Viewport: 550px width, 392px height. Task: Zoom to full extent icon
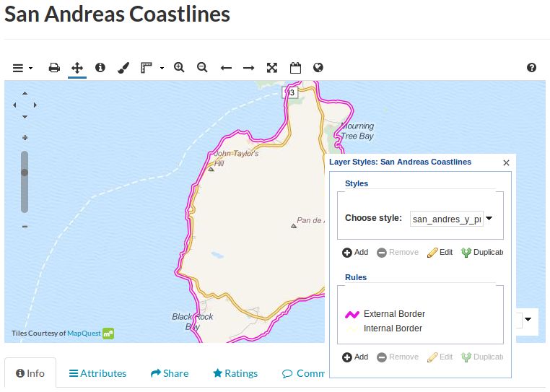click(x=272, y=68)
